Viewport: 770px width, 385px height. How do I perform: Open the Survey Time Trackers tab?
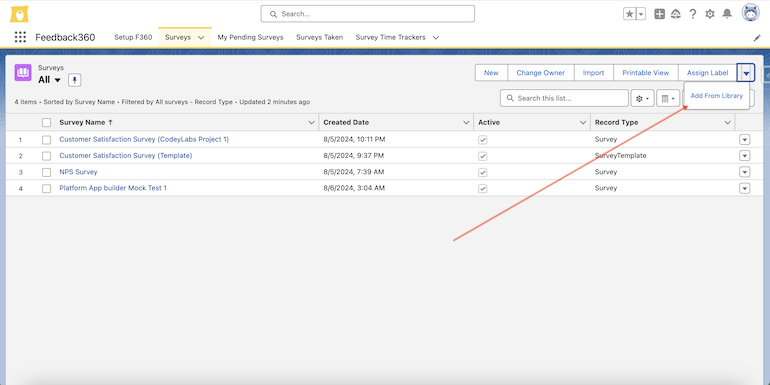tap(390, 37)
